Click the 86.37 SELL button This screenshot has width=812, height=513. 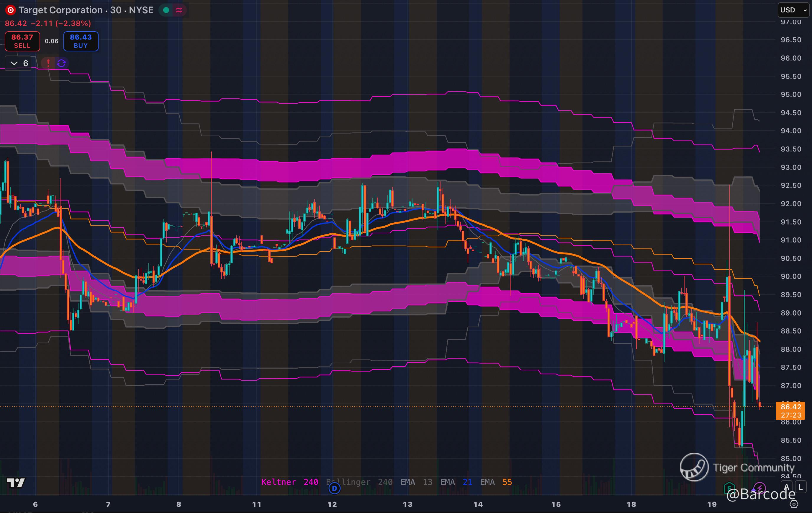[x=22, y=41]
